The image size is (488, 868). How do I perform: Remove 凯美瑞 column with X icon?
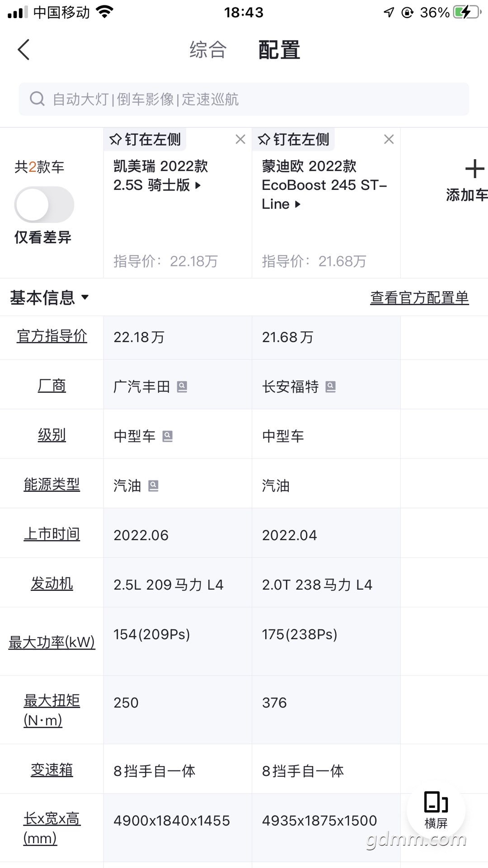(x=240, y=139)
